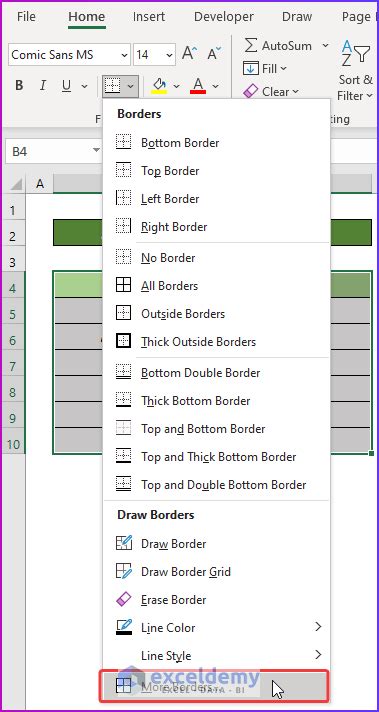Open font color dropdown arrow

pos(216,86)
